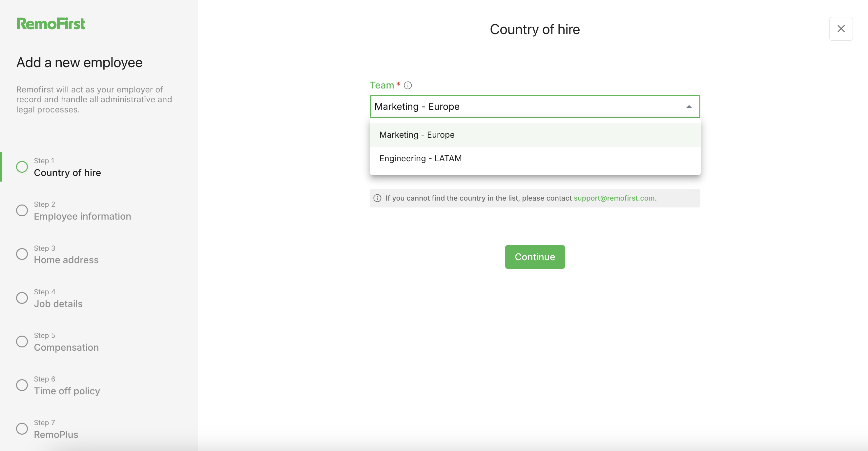Click the Team field label
Viewport: 868px width, 451px height.
point(382,86)
